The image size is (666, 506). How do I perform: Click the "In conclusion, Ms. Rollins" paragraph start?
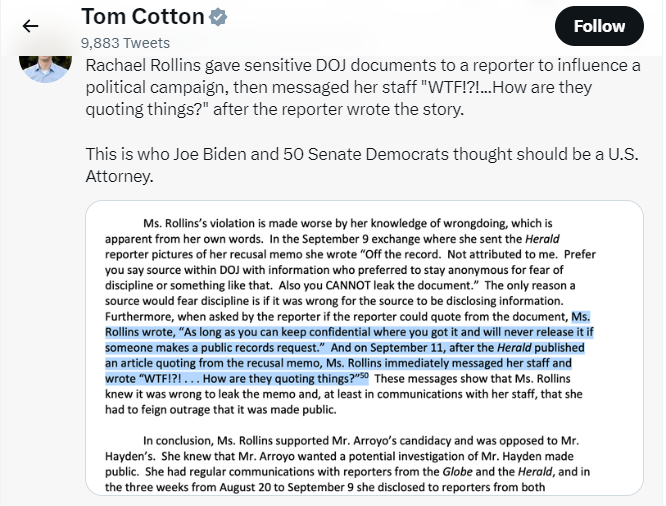(x=208, y=441)
